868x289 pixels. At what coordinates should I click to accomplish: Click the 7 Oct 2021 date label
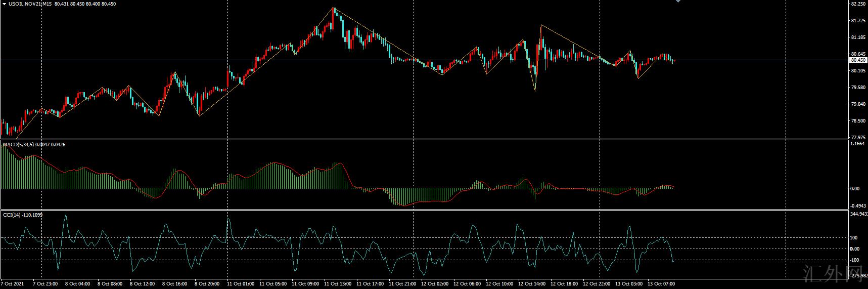[13, 284]
